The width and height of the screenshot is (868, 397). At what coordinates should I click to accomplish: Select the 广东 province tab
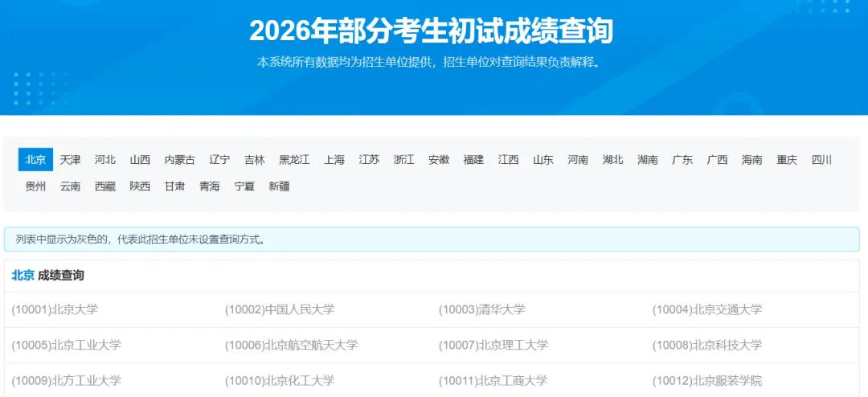pos(682,160)
